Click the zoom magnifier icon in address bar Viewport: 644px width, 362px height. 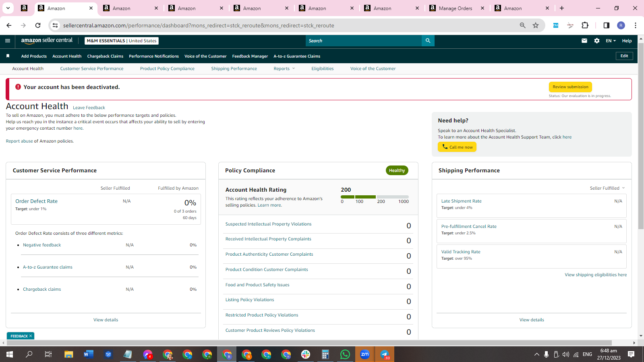click(522, 25)
